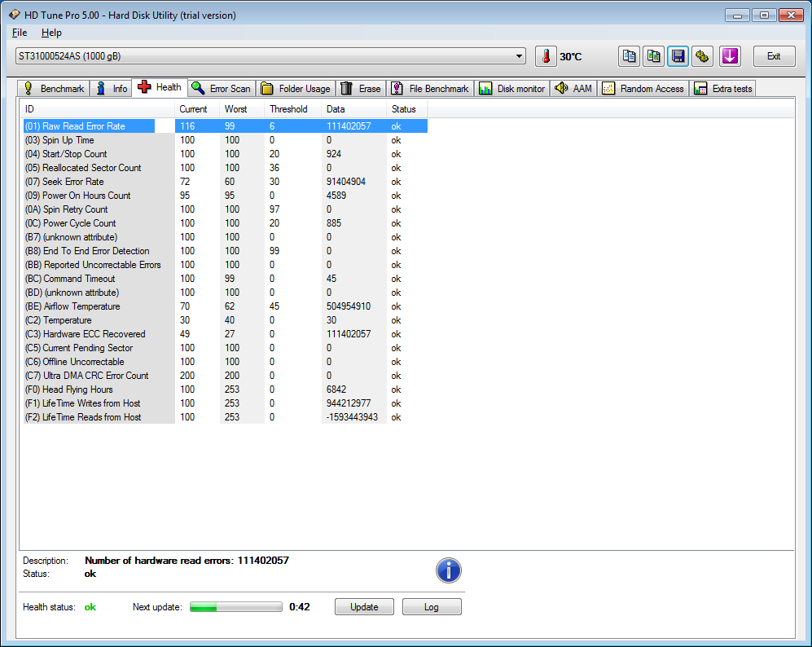812x647 pixels.
Task: Switch to the Error Scan tab
Action: 222,89
